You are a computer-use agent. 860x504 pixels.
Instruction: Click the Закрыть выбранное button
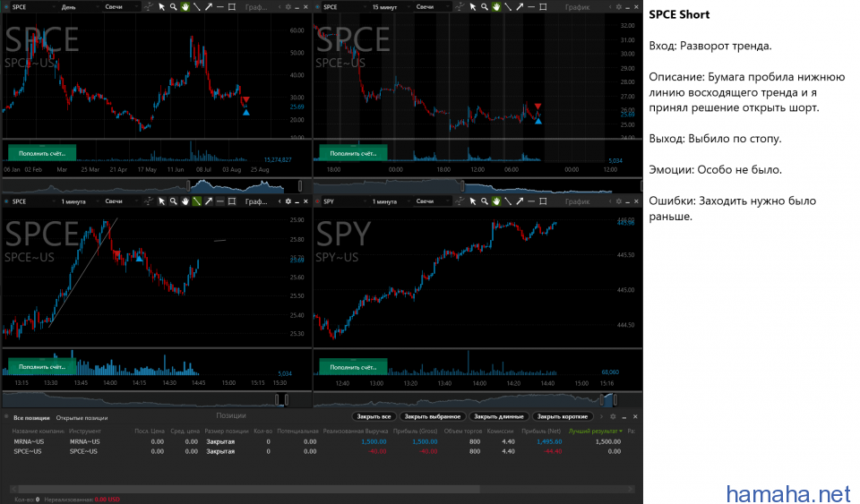(432, 416)
